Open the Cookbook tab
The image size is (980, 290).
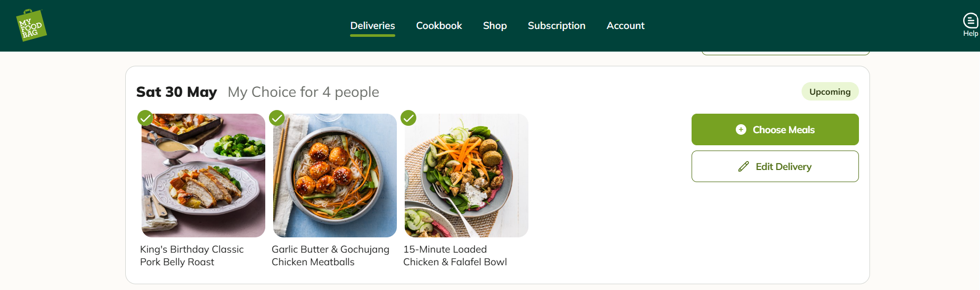(x=439, y=26)
